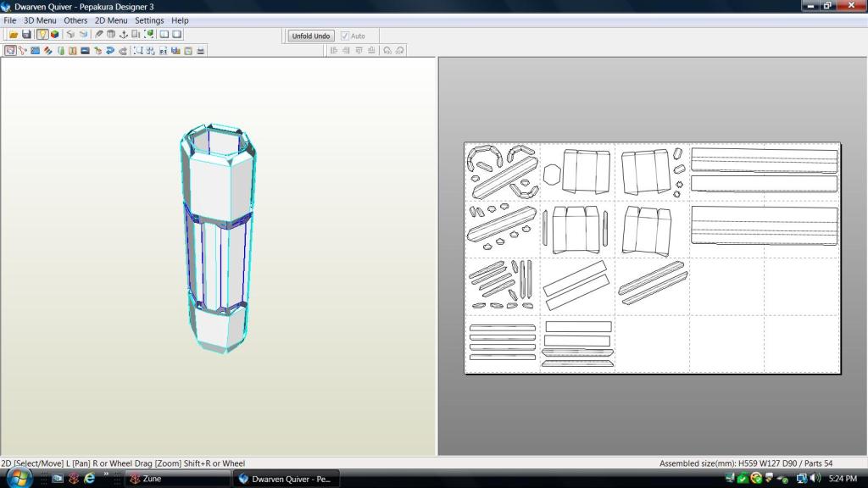This screenshot has height=488, width=868.
Task: Toggle the split two-pane view icon
Action: pos(164,35)
